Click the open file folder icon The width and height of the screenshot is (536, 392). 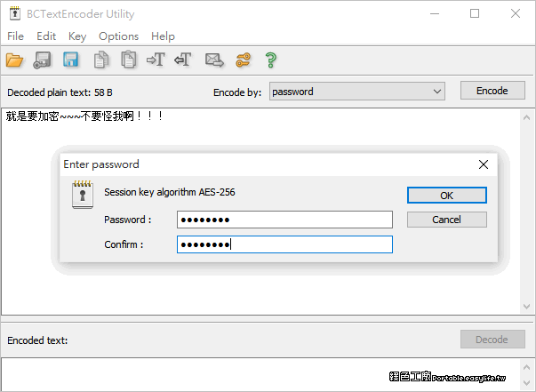(14, 60)
